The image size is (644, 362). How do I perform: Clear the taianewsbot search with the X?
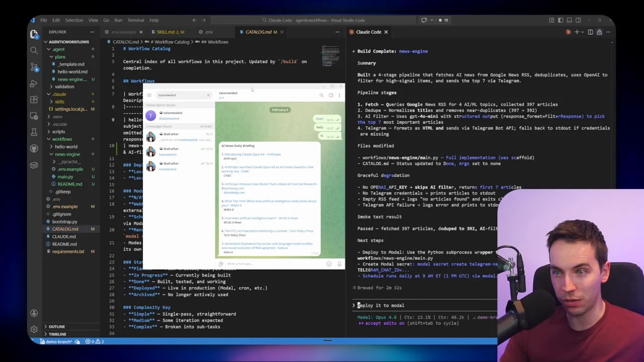pyautogui.click(x=208, y=95)
